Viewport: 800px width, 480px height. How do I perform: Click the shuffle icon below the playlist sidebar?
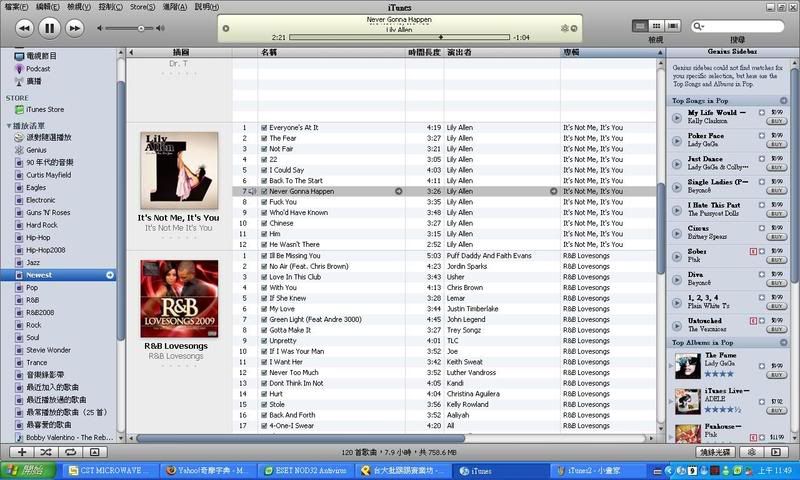pos(45,453)
